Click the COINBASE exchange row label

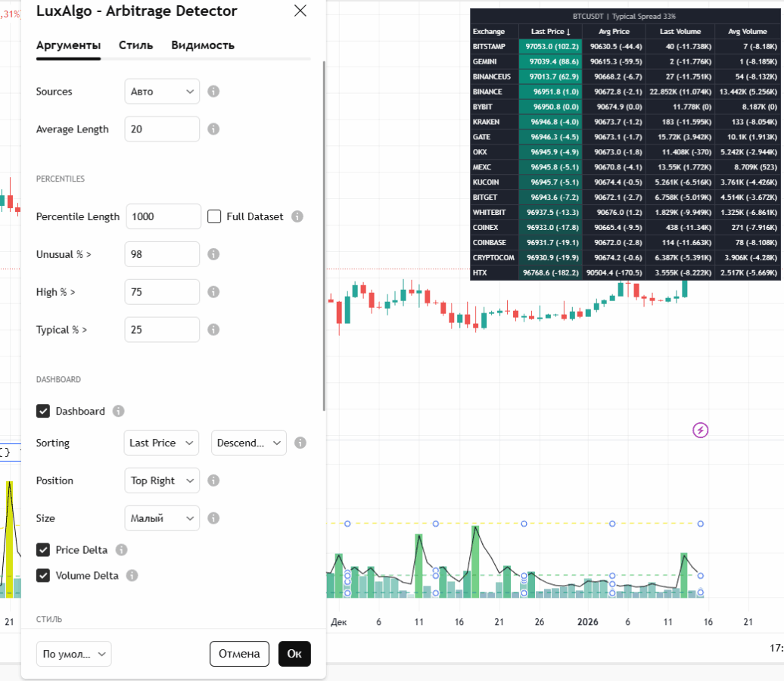point(490,242)
